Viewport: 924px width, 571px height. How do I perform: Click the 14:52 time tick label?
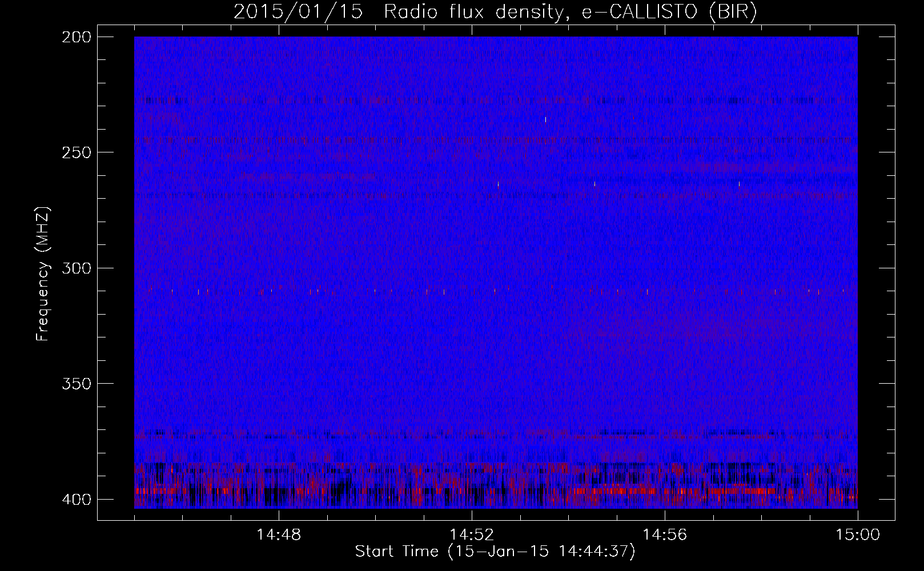[x=472, y=535]
